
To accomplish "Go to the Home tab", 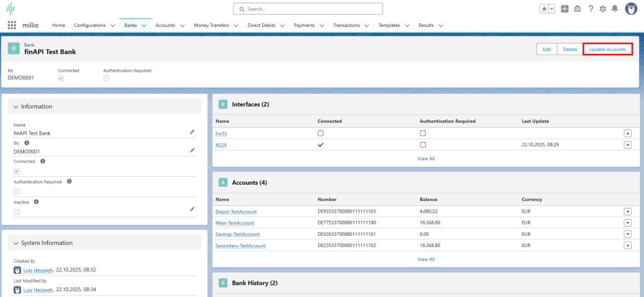I will (58, 25).
